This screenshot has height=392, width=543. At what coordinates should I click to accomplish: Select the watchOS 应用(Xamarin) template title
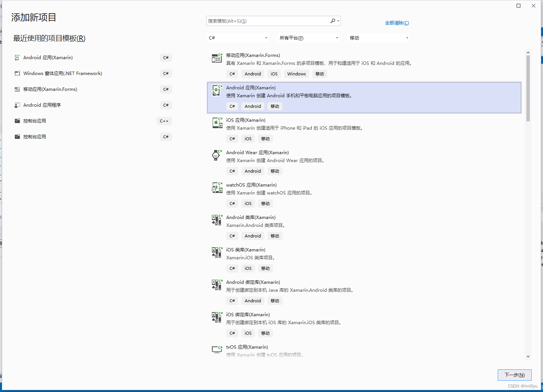point(252,185)
